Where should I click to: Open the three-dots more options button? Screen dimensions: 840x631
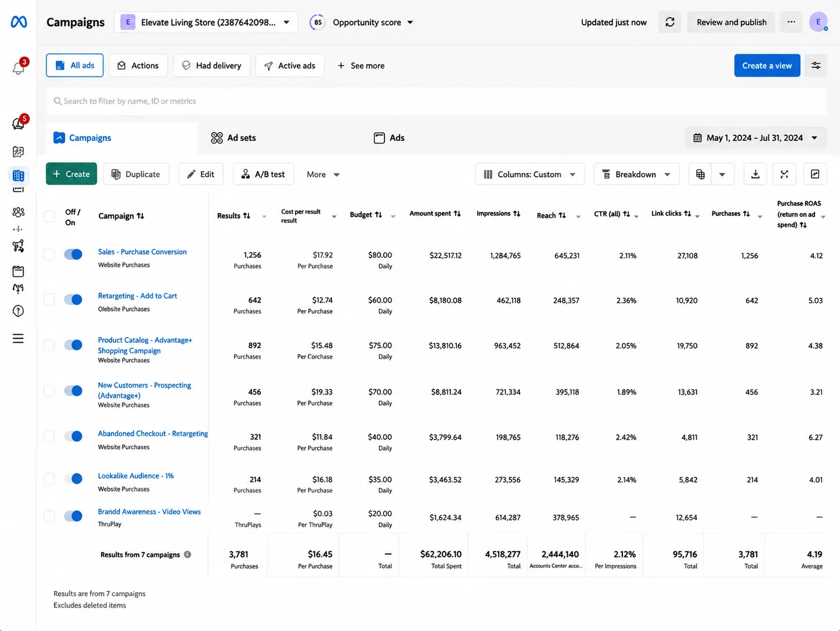[791, 22]
